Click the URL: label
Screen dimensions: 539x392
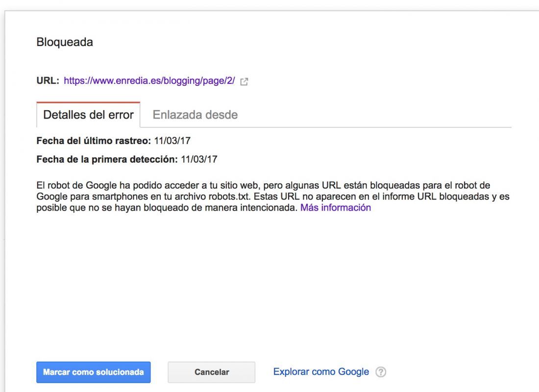tap(48, 81)
